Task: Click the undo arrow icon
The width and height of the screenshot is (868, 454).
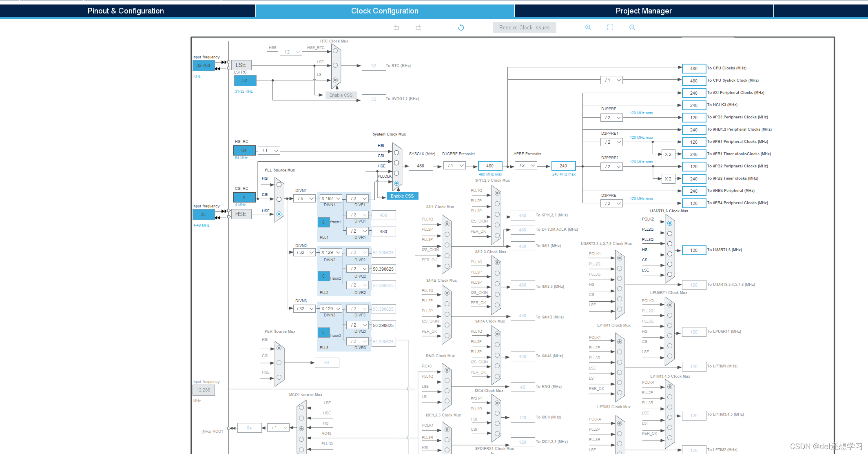Action: click(x=396, y=27)
